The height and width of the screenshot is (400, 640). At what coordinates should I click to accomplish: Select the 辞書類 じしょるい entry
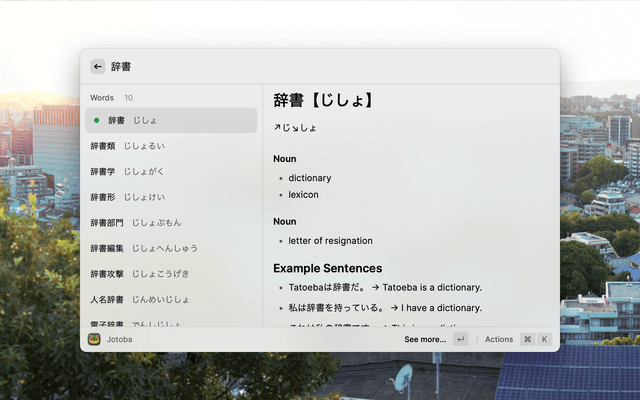point(170,146)
